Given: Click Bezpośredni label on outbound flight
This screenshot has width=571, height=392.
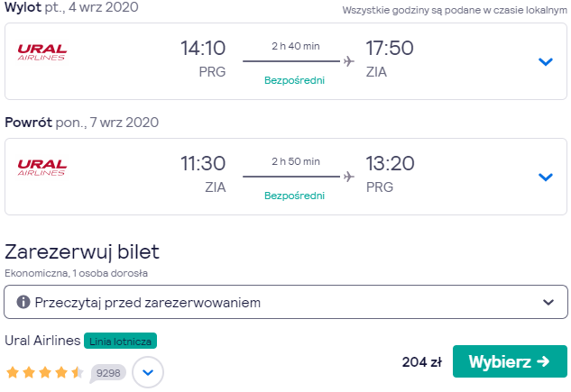Looking at the screenshot, I should point(294,80).
